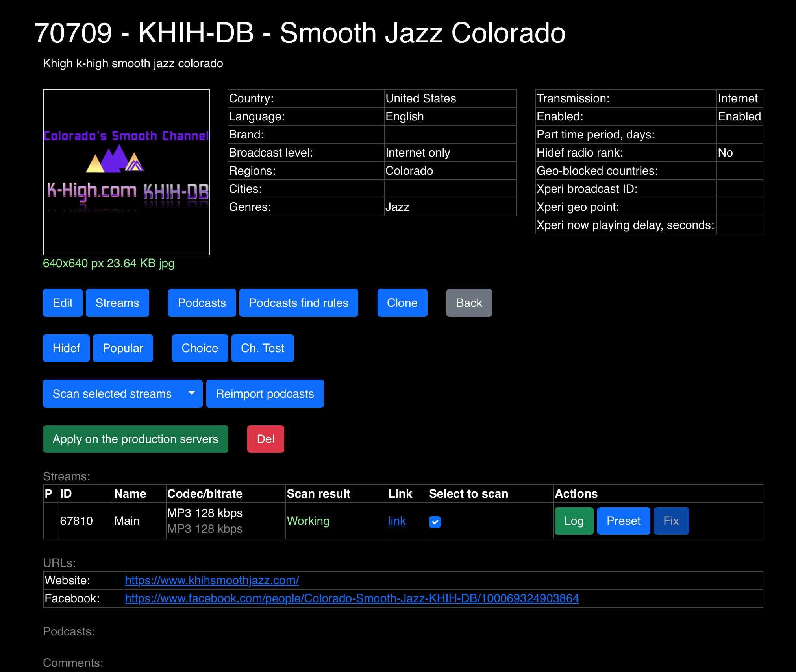Click the gray Back button

click(x=469, y=303)
